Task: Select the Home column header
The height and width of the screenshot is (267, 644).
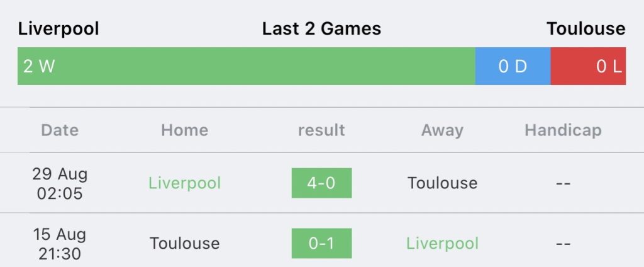Action: point(184,130)
